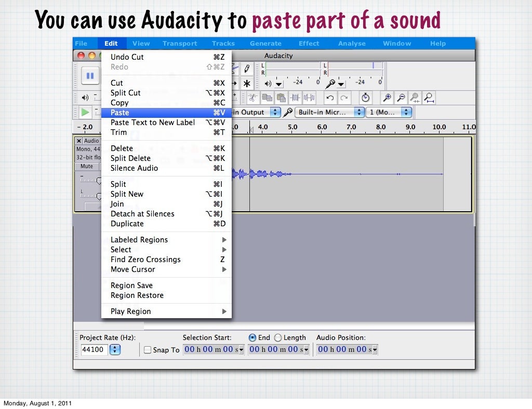This screenshot has width=532, height=409.
Task: Click playback volume speaker icon under Pause
Action: click(x=85, y=98)
